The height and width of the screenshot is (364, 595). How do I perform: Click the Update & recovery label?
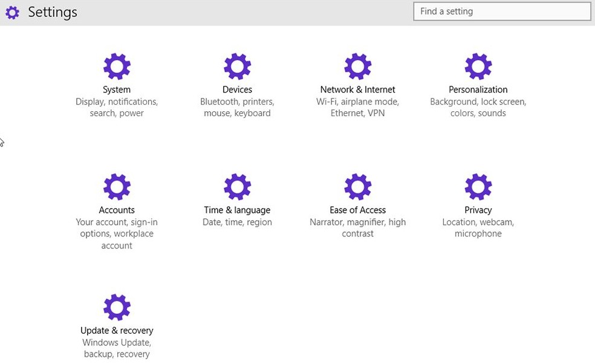117,331
